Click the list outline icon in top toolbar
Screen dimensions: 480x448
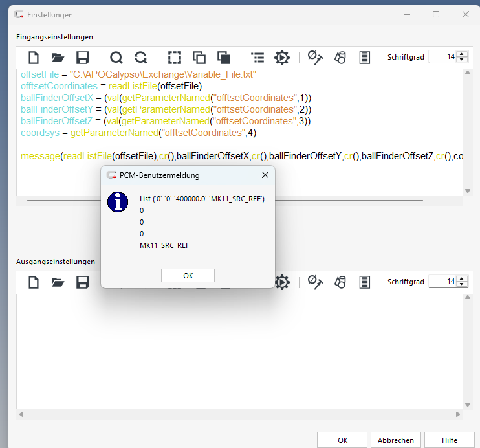click(257, 58)
